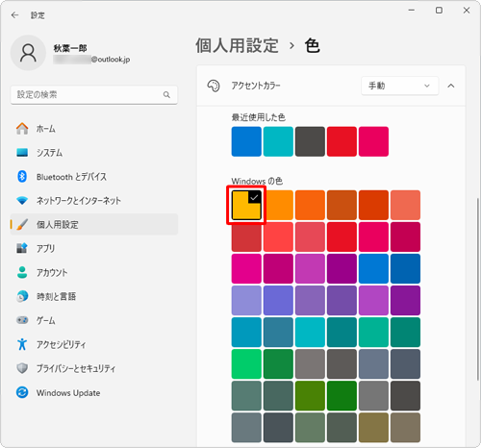Select the orange swatch next to yellow
Screen dimensions: 481x448
[278, 205]
